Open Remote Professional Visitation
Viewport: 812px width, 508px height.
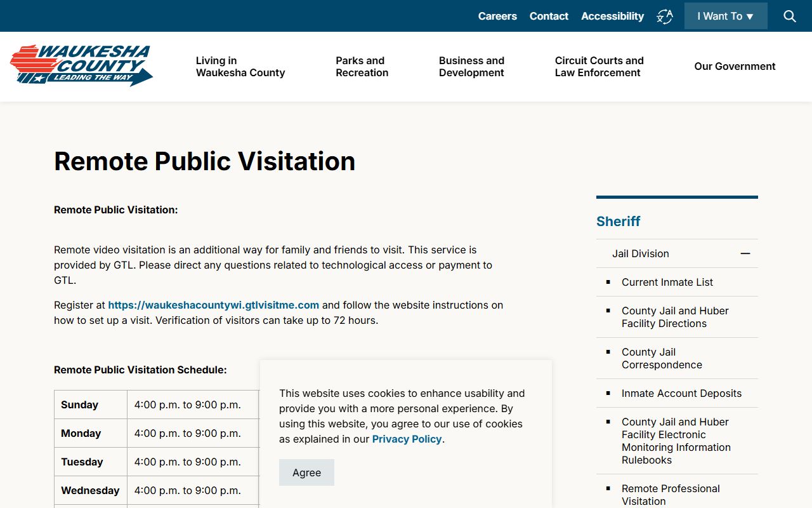pos(671,495)
